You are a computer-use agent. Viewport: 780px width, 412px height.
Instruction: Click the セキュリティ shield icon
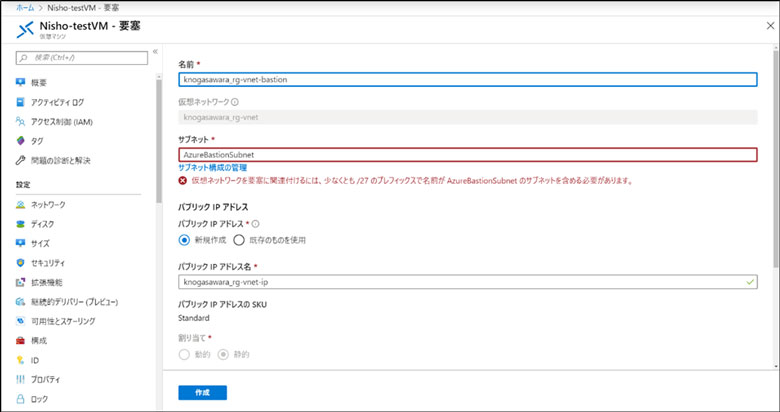20,262
